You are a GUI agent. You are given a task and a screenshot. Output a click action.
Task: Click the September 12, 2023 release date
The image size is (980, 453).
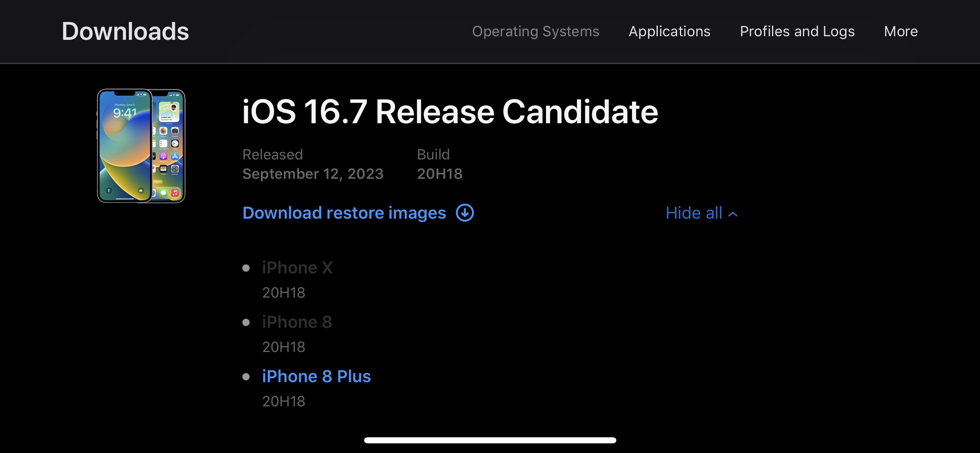[313, 174]
